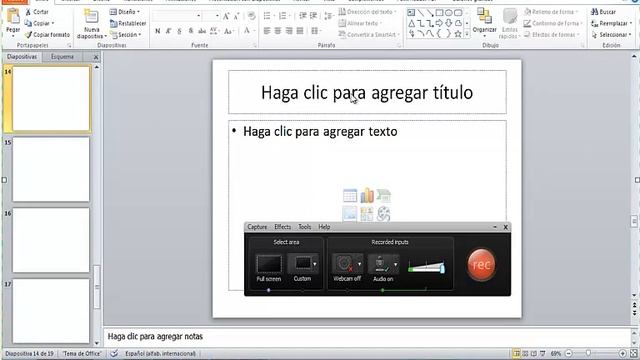The image size is (640, 360).
Task: Open the columns dropdown
Action: (x=316, y=31)
